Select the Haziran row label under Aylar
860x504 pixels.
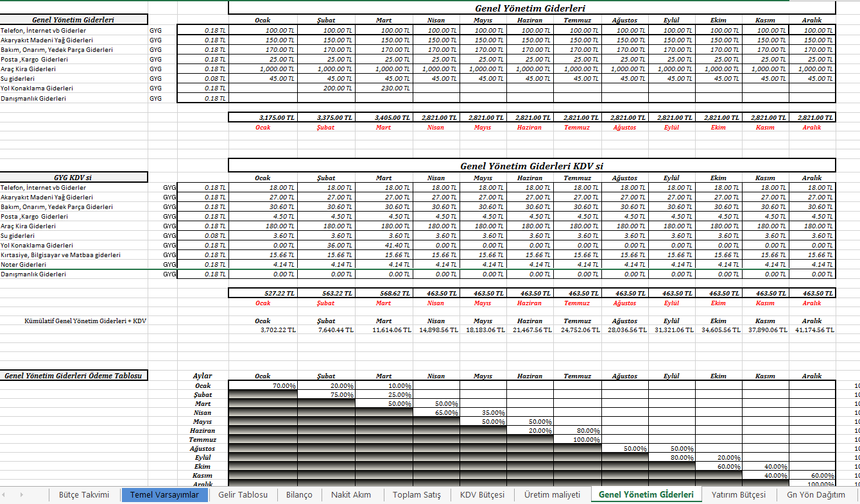click(203, 431)
